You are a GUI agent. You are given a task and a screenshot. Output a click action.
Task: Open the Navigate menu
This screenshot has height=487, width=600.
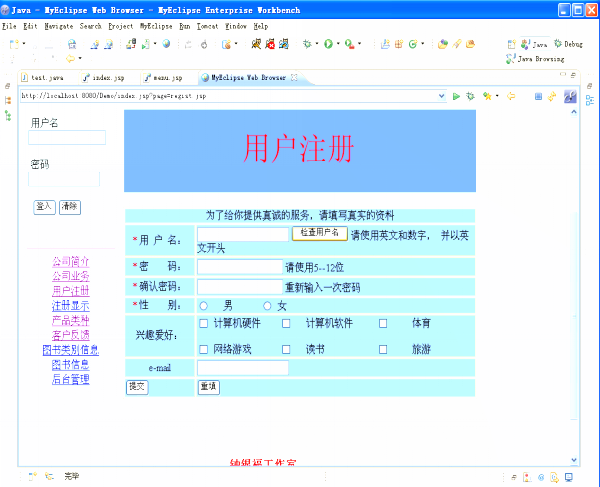59,26
